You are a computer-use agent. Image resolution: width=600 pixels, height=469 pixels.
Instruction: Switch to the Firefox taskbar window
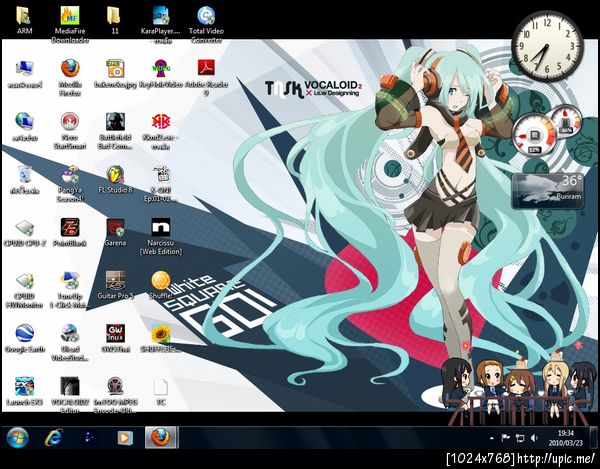pos(161,437)
